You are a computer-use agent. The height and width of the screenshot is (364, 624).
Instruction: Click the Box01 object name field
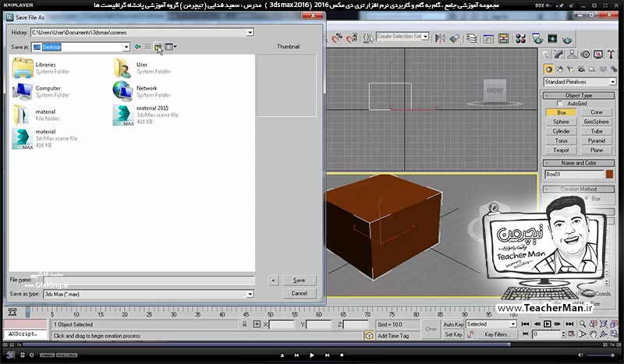[x=574, y=175]
